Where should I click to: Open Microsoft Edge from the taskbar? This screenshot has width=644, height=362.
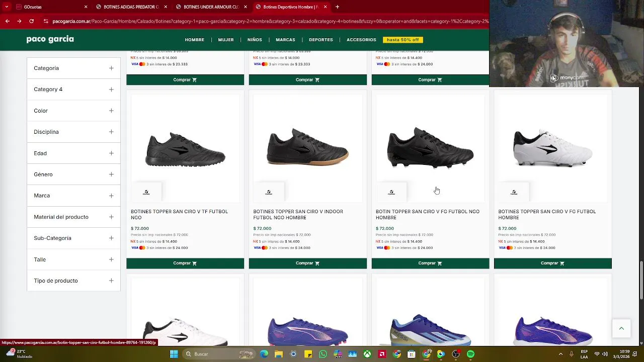pos(264,354)
